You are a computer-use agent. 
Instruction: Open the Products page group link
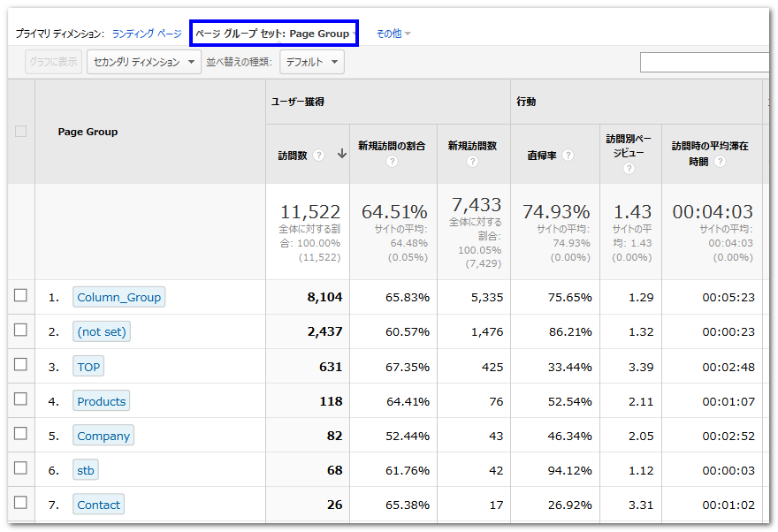pos(102,401)
